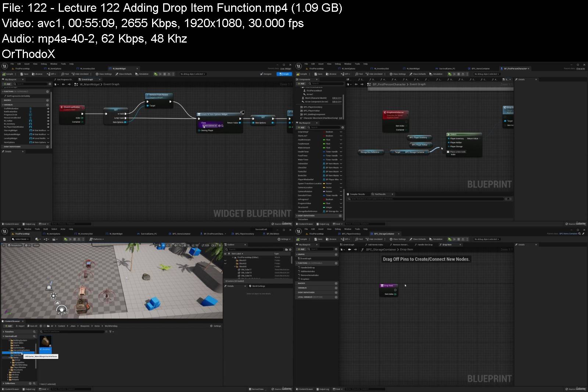This screenshot has height=392, width=588.
Task: Open Class Defaults in the W_MainWidget editor
Action: [124, 74]
